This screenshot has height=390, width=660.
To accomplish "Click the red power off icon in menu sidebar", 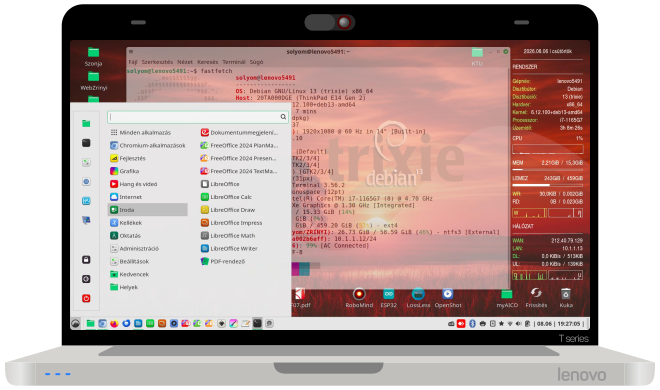I will click(x=86, y=298).
